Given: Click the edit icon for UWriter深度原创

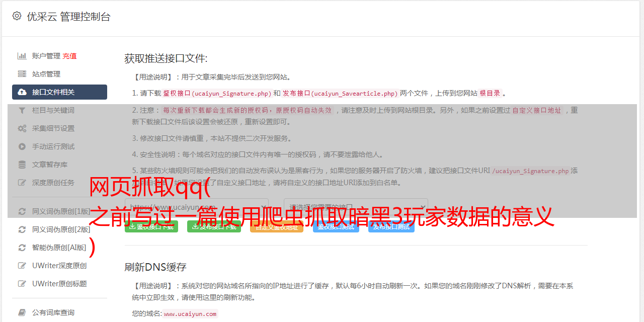Looking at the screenshot, I should [x=22, y=266].
